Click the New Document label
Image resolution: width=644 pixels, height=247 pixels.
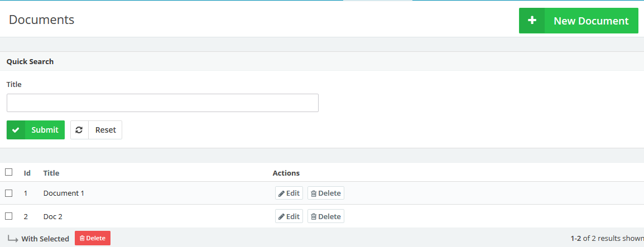[x=591, y=21]
